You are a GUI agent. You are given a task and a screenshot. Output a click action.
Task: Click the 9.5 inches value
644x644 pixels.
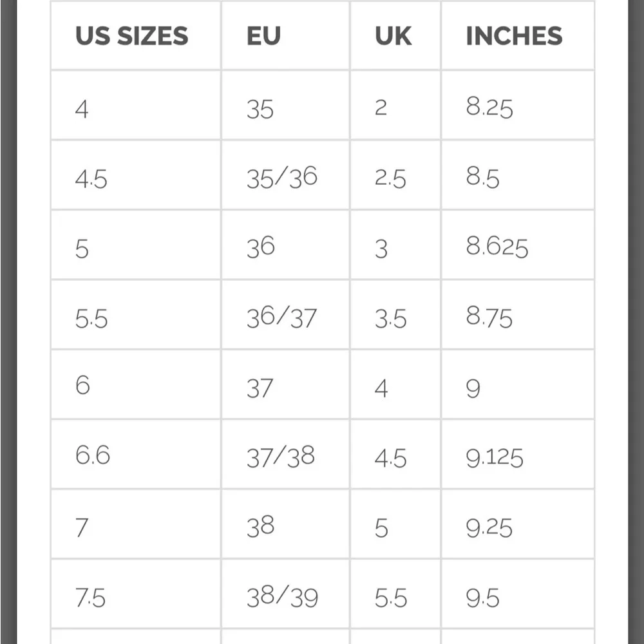482,598
